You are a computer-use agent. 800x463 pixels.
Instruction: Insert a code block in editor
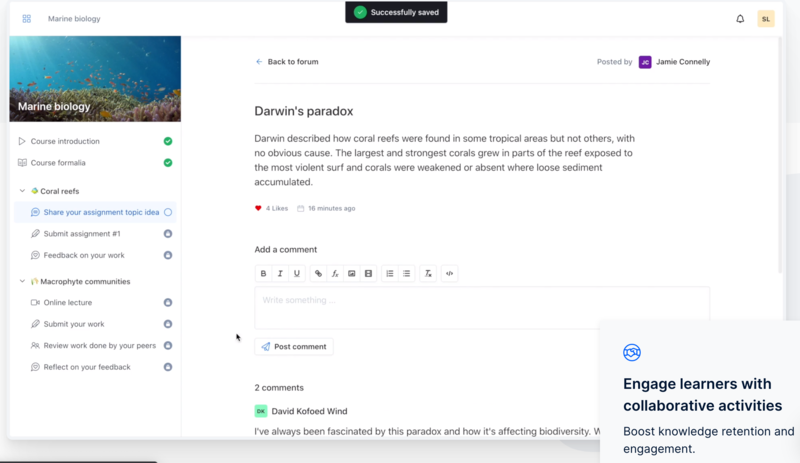[449, 273]
